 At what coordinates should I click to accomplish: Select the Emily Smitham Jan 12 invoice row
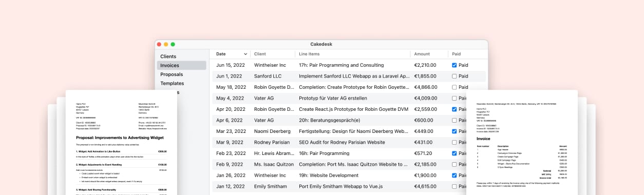[349, 186]
